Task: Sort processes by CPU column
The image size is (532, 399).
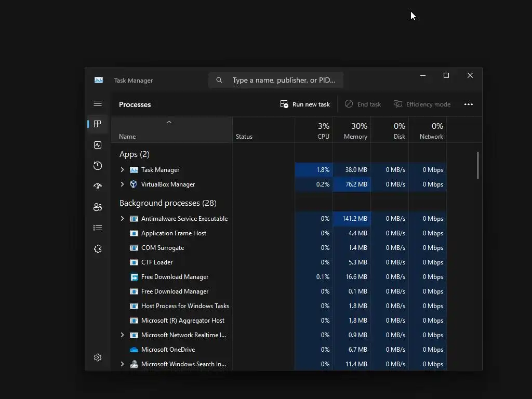Action: [x=314, y=130]
